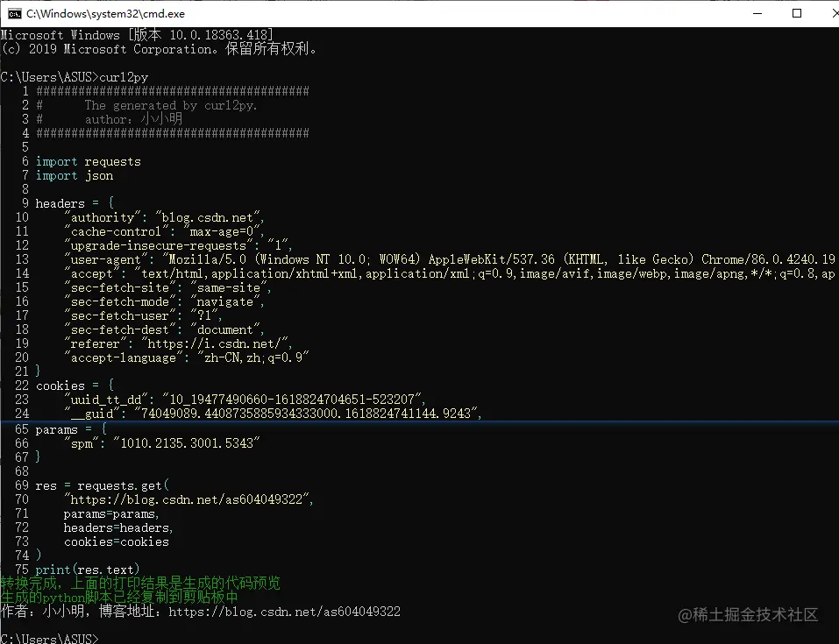Click the uuid_tt_dd cookie line
Viewport: 839px width, 644px height.
coord(245,399)
